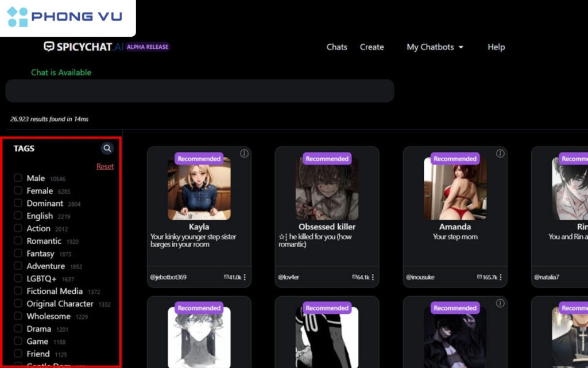
Task: Click the search icon in TAGS panel
Action: [107, 148]
